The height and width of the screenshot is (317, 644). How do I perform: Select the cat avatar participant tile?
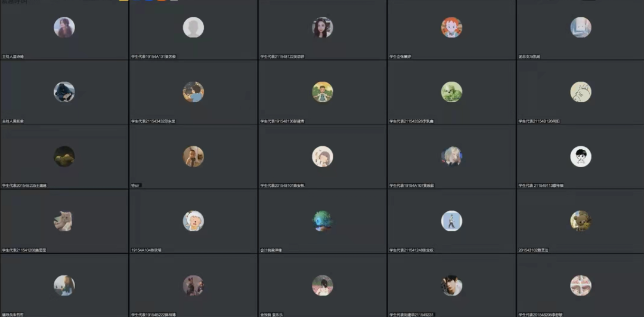point(64,221)
